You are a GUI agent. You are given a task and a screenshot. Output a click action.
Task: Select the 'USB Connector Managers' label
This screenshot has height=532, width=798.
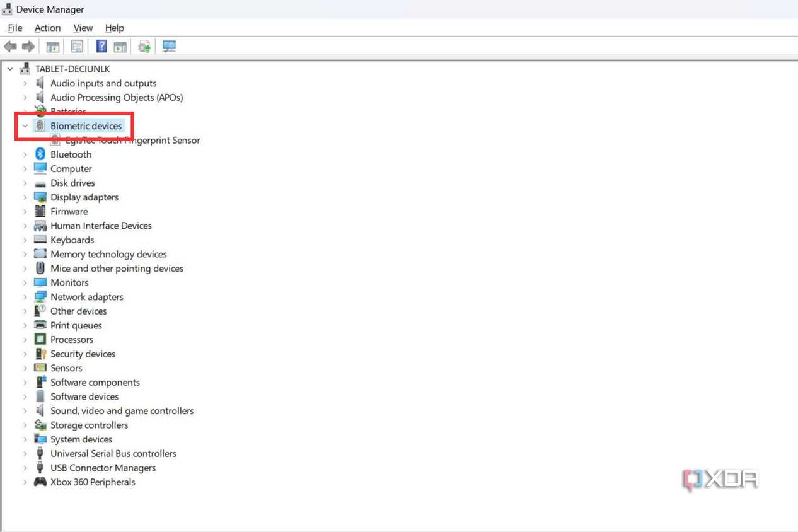point(103,468)
